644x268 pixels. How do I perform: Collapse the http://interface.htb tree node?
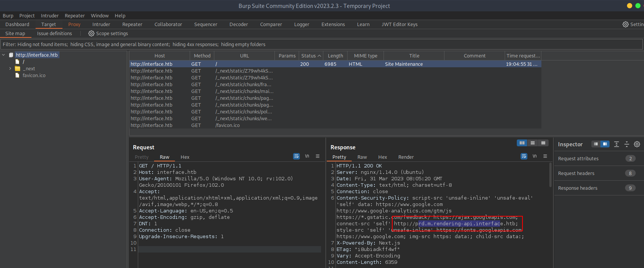tap(4, 55)
